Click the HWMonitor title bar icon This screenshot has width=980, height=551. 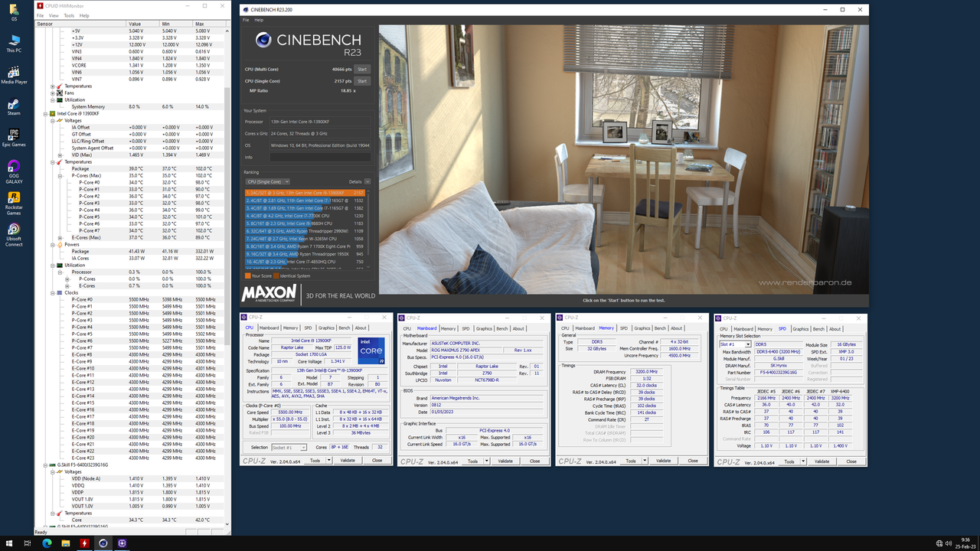40,5
